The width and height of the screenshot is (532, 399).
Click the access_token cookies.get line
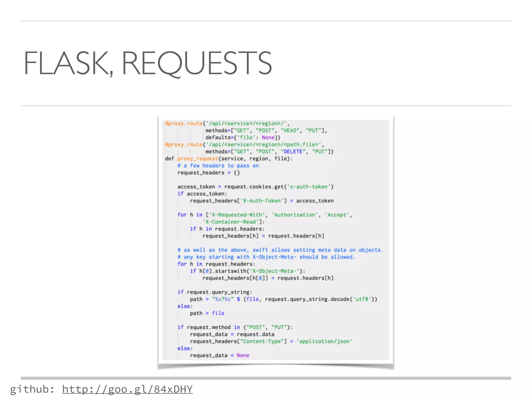(255, 187)
